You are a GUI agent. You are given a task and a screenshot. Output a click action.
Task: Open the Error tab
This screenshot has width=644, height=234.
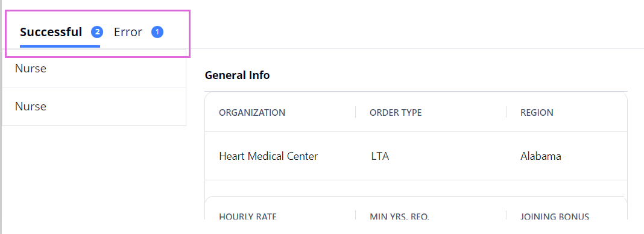tap(128, 32)
